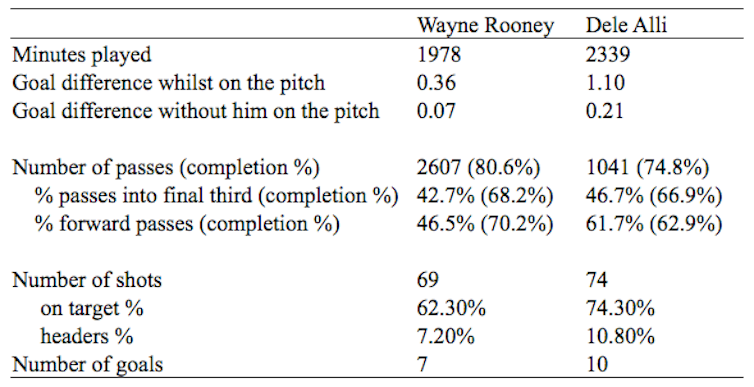This screenshot has width=754, height=387.
Task: Select the 61.7% (62.9%) forward passes cell
Action: click(654, 225)
